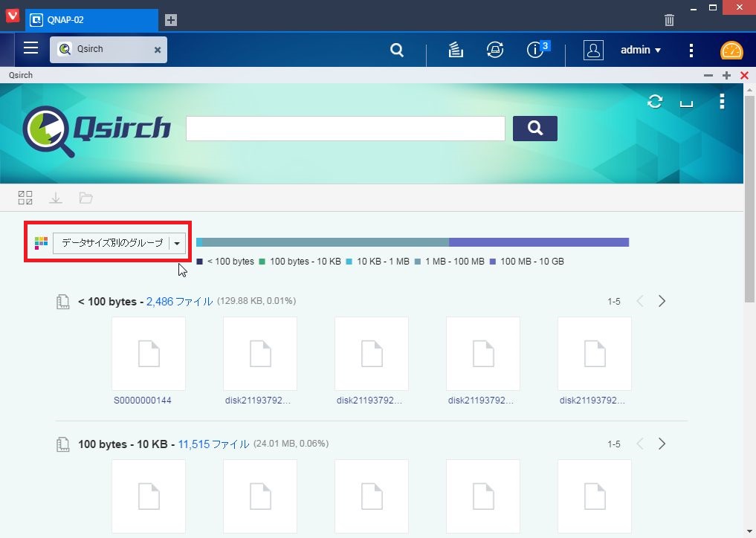Open the S0000000144 file thumbnail

pyautogui.click(x=149, y=354)
